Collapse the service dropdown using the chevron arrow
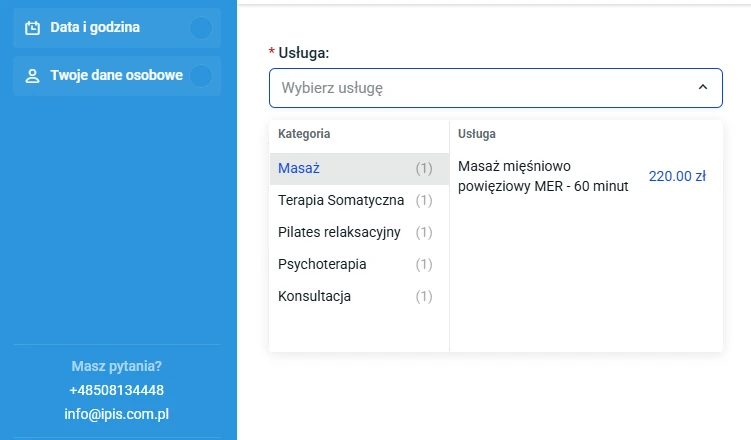Screen dimensions: 751x440 coord(703,88)
